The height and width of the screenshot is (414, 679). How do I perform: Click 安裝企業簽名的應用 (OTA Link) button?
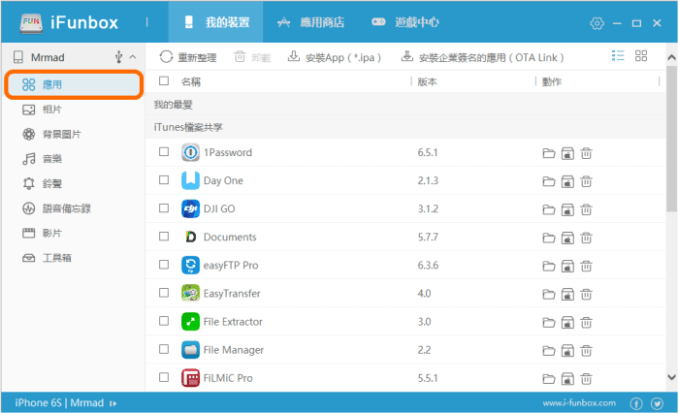(482, 57)
